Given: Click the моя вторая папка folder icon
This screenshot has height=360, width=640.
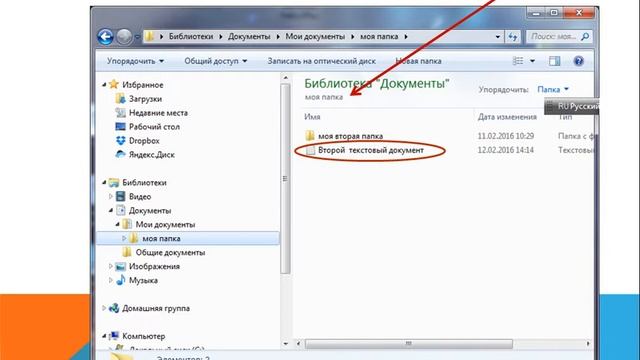Looking at the screenshot, I should [x=310, y=136].
